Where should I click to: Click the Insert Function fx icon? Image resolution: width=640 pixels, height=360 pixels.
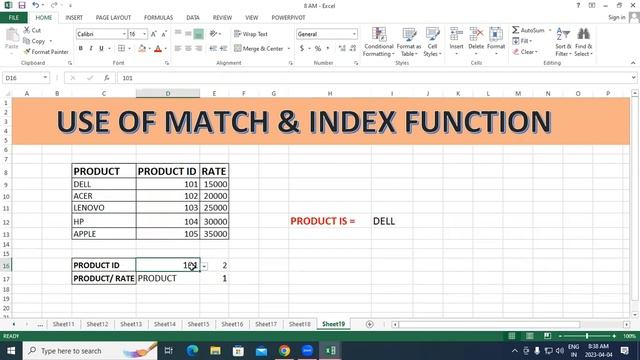[107, 78]
